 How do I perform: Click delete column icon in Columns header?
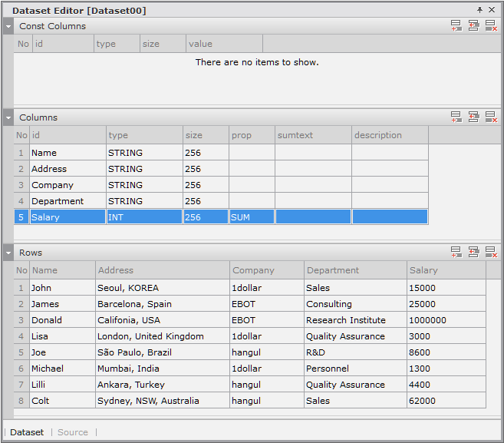[x=490, y=117]
